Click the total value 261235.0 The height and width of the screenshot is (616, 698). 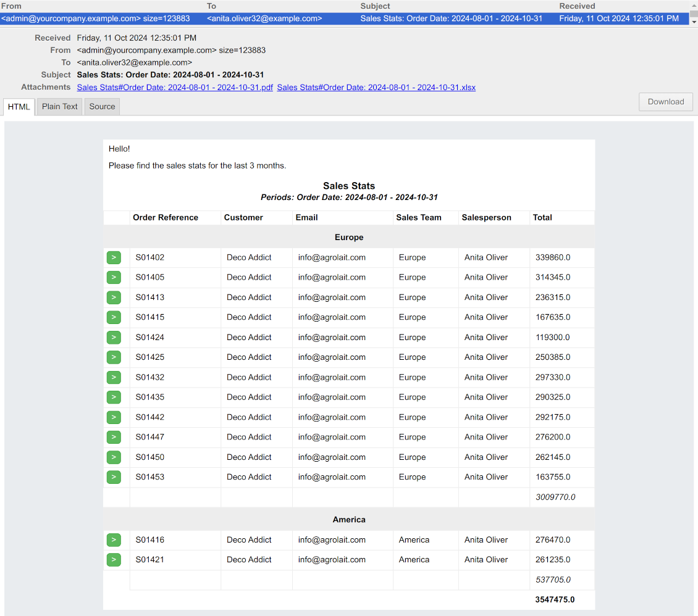coord(553,560)
